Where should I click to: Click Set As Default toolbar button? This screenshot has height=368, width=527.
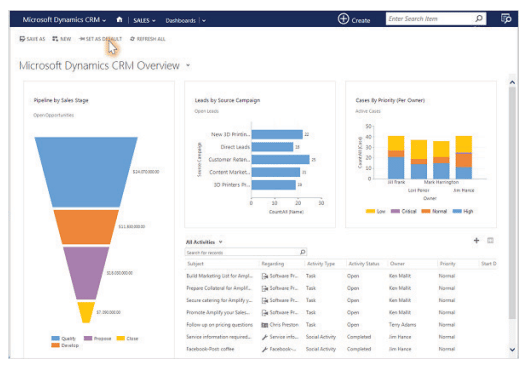click(x=100, y=39)
